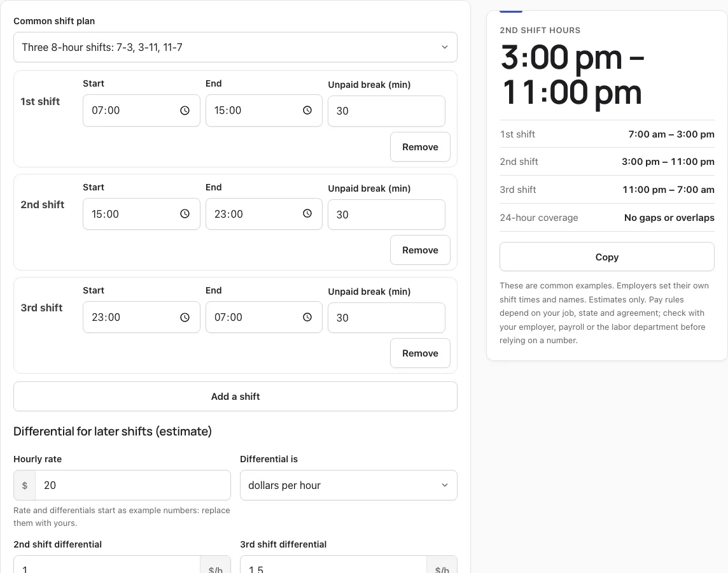Open the Common shift plan dropdown
This screenshot has height=573, width=728.
click(235, 47)
